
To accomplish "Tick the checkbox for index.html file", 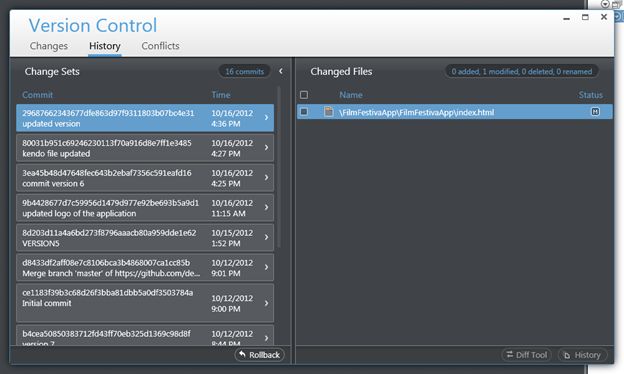I will click(x=304, y=112).
